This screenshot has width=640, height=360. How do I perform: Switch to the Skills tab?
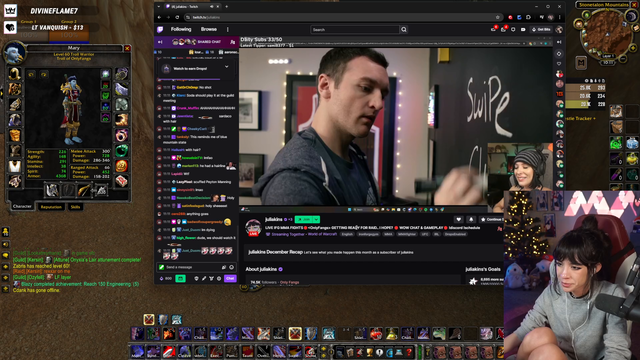point(76,207)
